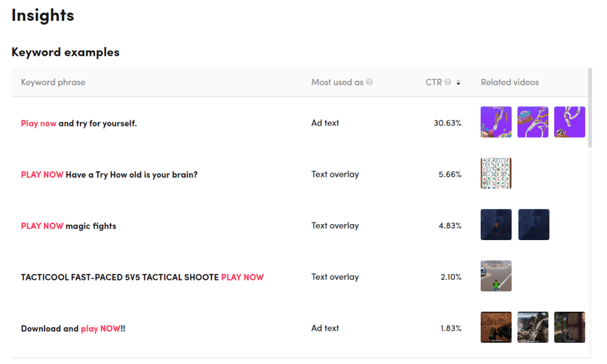Open second dark video in magic fights row
Image resolution: width=607 pixels, height=364 pixels.
533,225
